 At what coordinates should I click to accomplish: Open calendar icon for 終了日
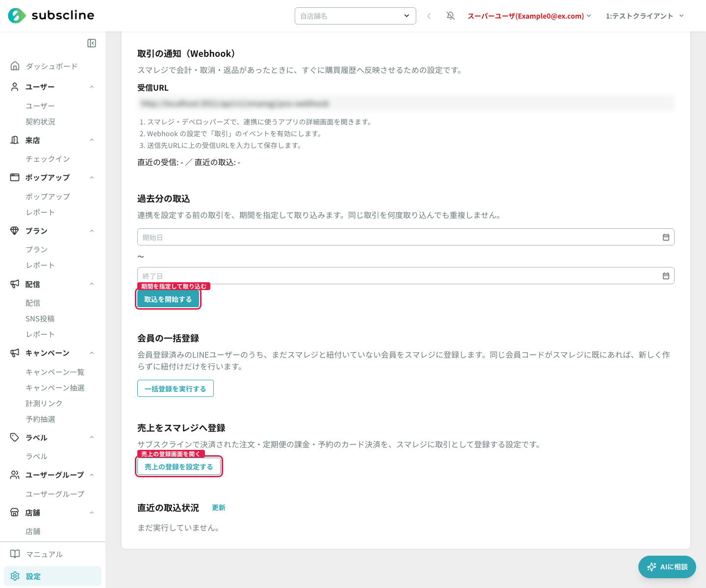[x=666, y=276]
